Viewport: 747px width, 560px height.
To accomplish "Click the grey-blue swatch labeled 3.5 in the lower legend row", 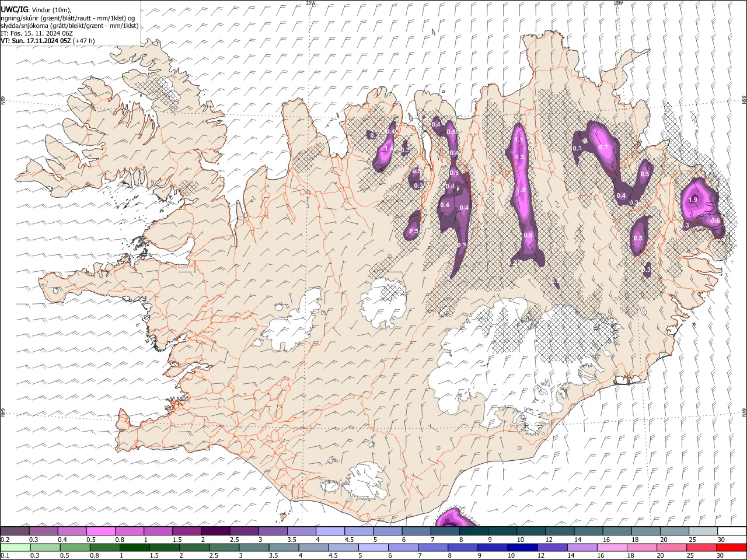I will pos(284,547).
